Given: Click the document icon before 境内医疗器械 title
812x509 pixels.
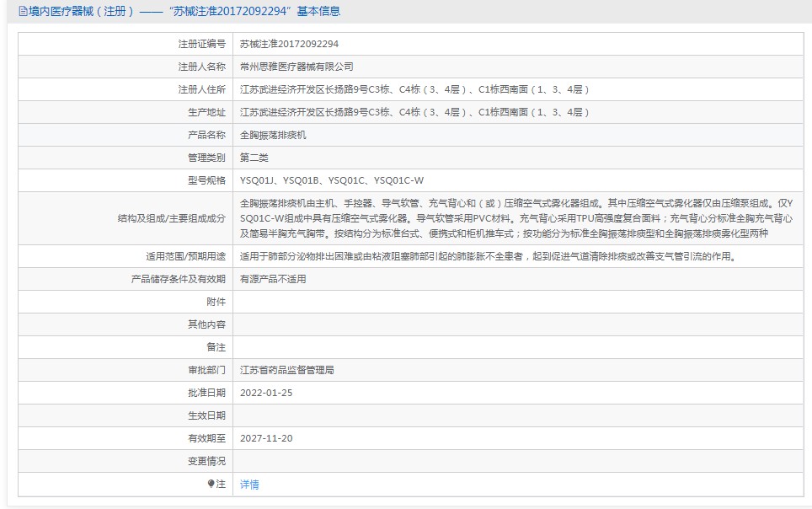Looking at the screenshot, I should [23, 12].
